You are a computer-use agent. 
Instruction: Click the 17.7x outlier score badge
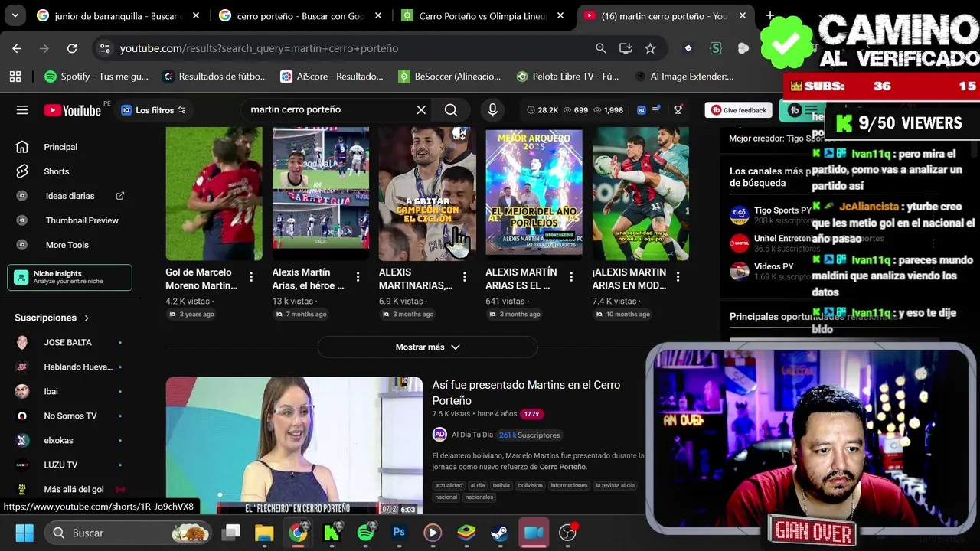point(531,414)
